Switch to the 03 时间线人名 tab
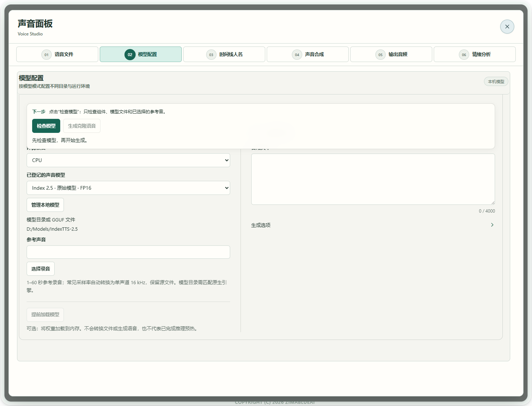 point(224,54)
